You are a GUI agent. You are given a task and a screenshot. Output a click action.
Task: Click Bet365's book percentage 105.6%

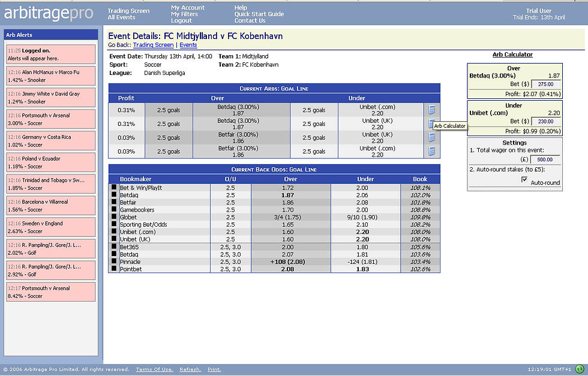coord(420,247)
